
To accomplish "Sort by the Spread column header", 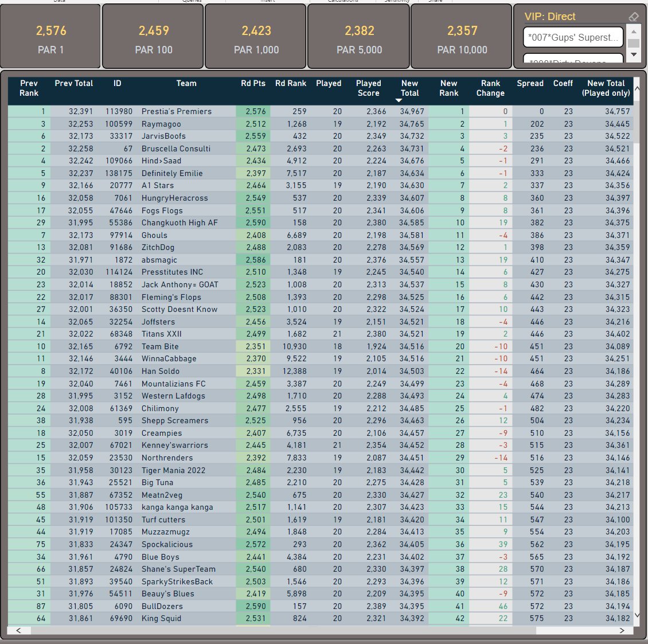I will (530, 83).
